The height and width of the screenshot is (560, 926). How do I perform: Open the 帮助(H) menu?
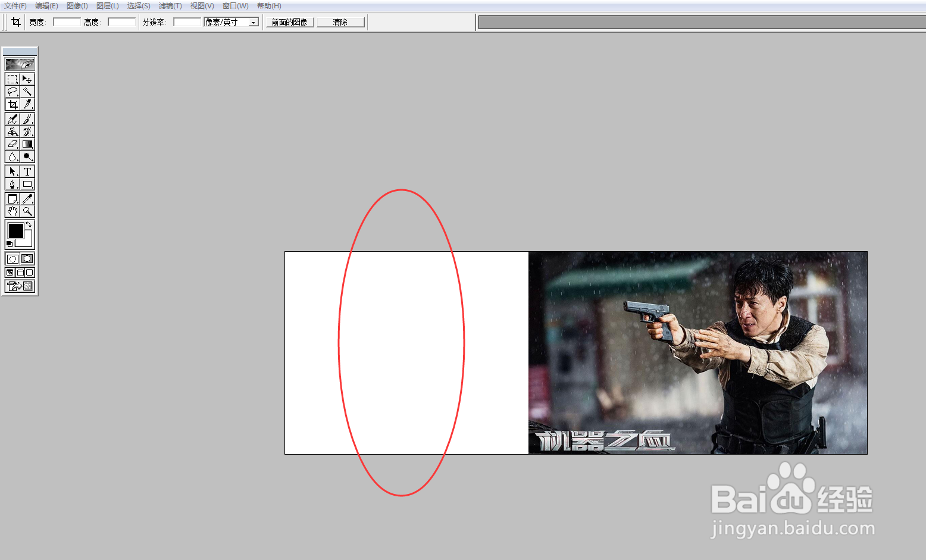[x=269, y=6]
